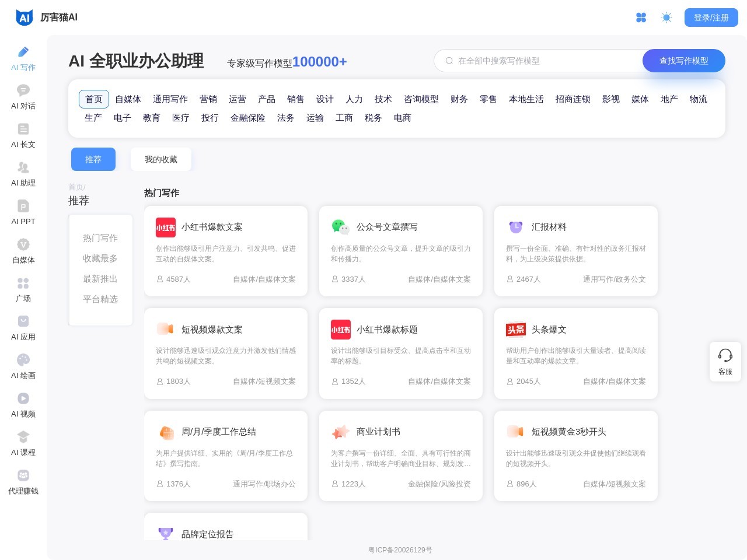Select 平台精选 in the left filter list
The width and height of the screenshot is (747, 560).
(100, 299)
